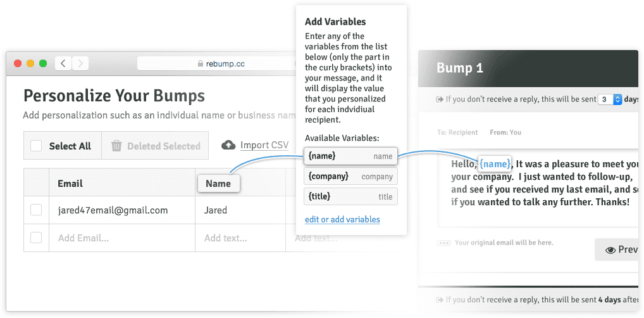644x318 pixels.
Task: Click the Add Email... field
Action: pos(122,238)
